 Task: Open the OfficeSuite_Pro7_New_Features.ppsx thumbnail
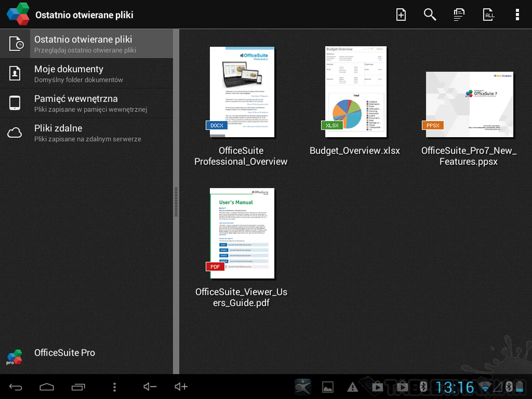tap(469, 105)
